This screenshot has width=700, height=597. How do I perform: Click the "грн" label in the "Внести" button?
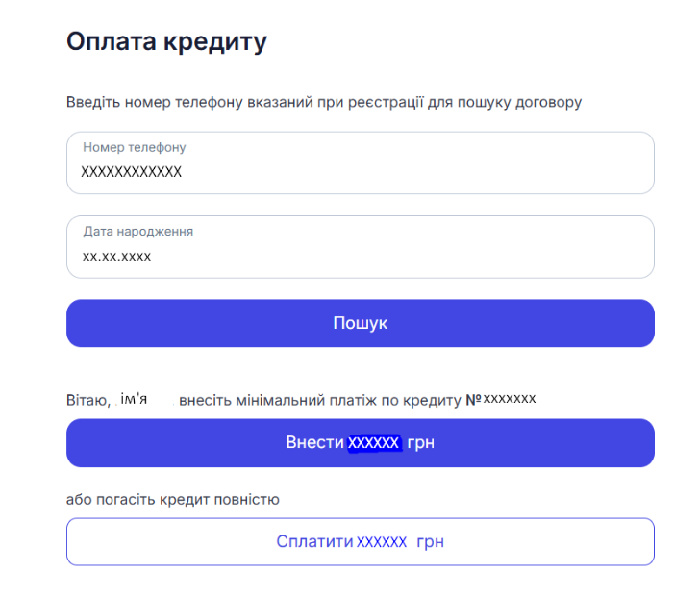coord(421,442)
